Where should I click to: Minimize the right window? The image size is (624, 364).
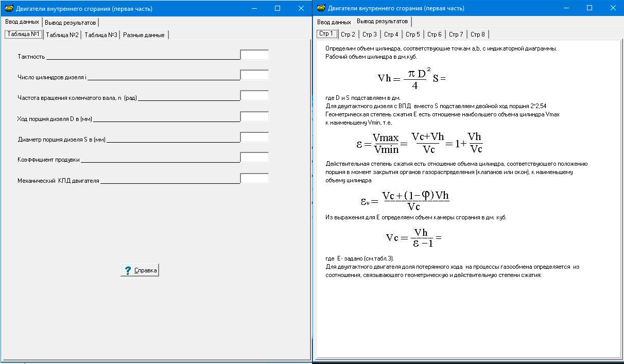click(x=566, y=8)
